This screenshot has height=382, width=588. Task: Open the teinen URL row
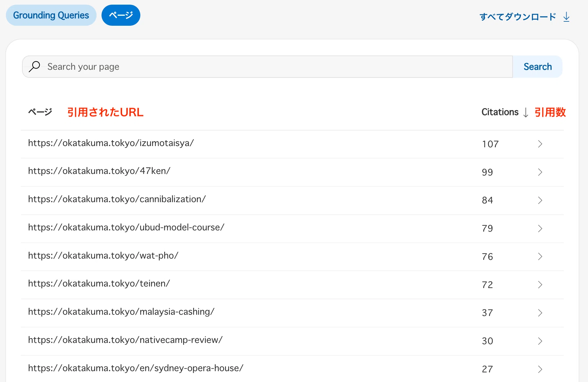292,285
